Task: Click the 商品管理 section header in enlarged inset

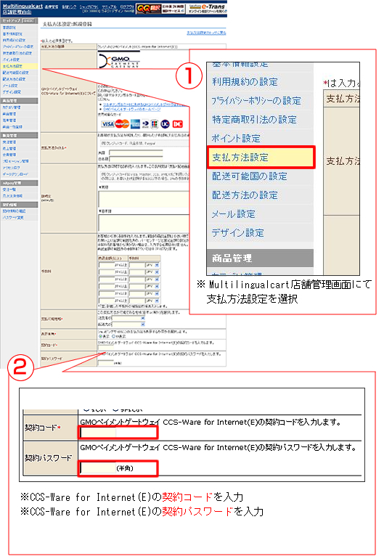Action: 260,258
